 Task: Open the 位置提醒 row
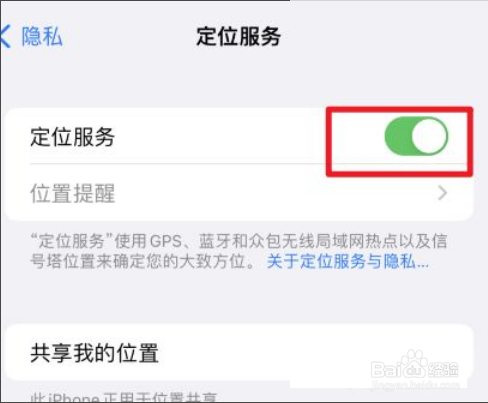click(x=239, y=193)
